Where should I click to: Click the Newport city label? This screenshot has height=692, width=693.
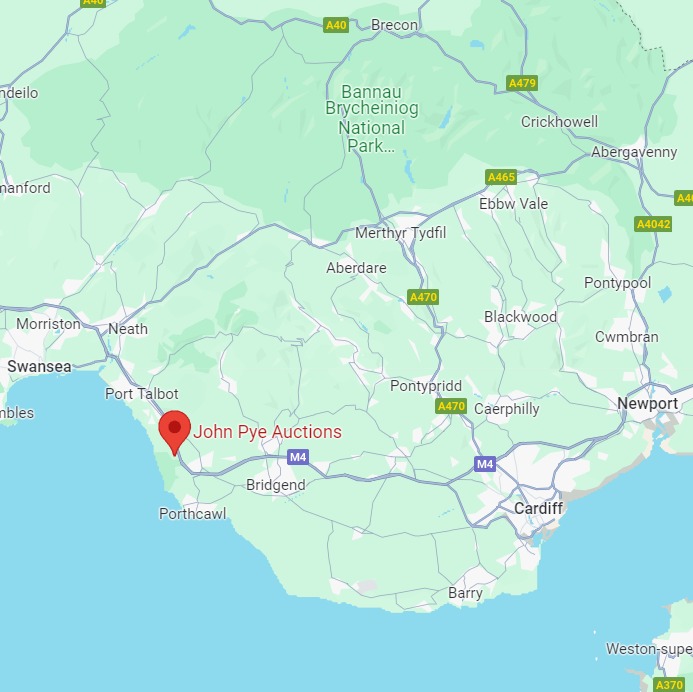pyautogui.click(x=647, y=403)
